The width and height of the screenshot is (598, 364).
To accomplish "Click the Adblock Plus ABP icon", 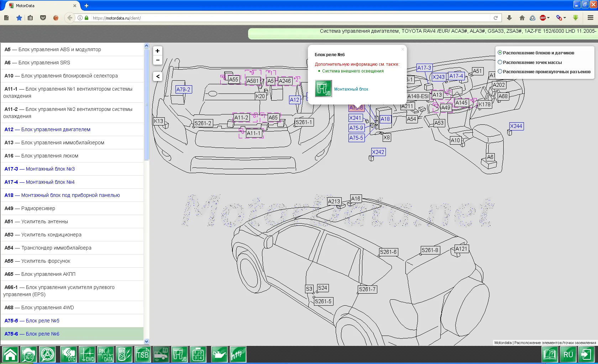I will [x=543, y=18].
